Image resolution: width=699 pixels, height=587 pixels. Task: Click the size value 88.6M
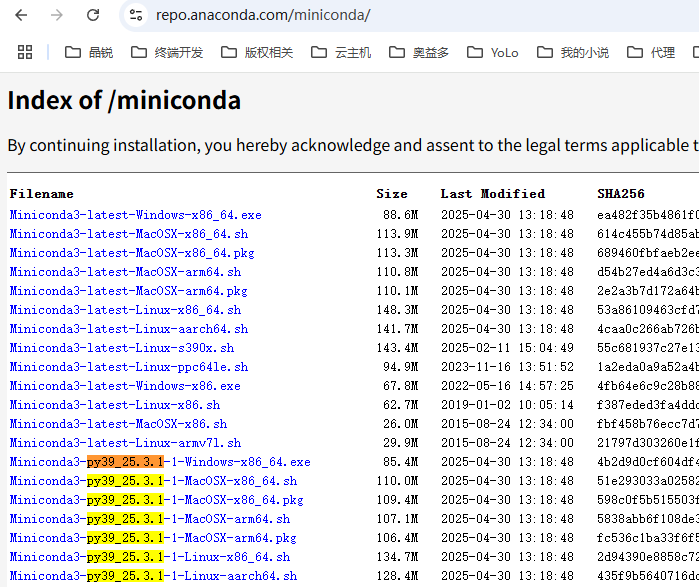[400, 215]
